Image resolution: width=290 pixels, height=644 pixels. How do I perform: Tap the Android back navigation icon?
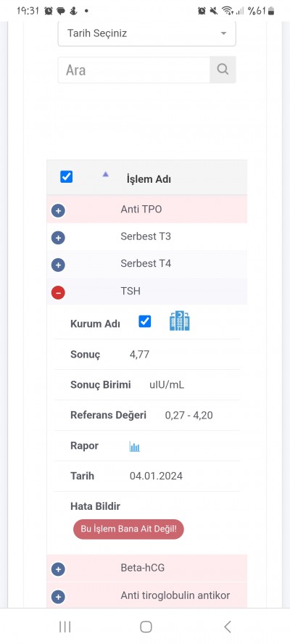click(228, 627)
